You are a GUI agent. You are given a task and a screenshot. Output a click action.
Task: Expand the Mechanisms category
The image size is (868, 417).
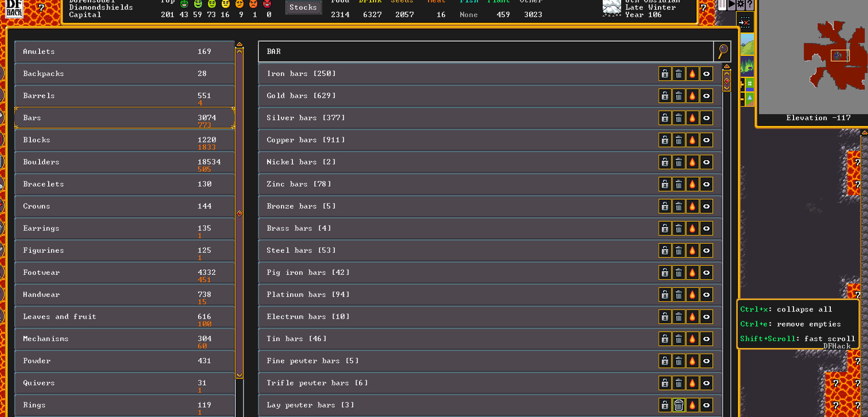[125, 339]
